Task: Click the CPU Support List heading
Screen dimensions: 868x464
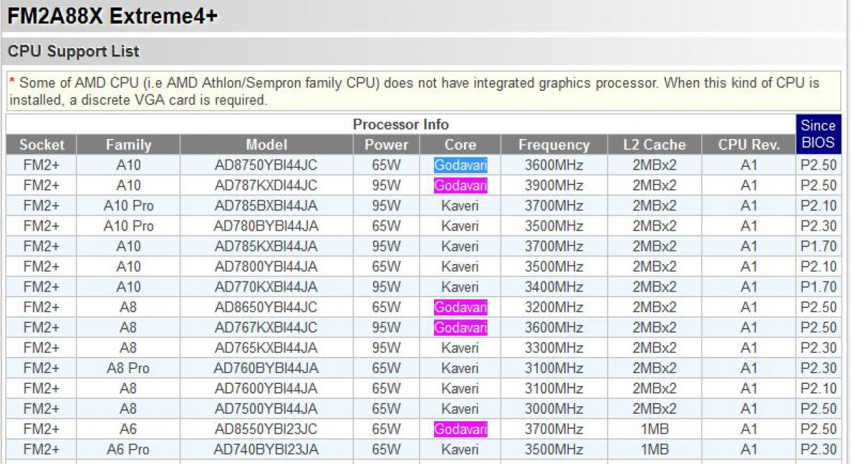Action: click(x=73, y=52)
